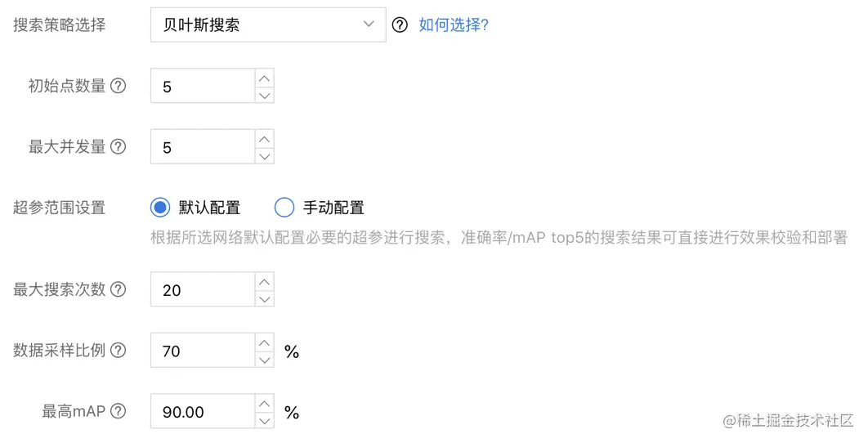Decrease 最高mAP with down arrow
Image resolution: width=868 pixels, height=443 pixels.
[264, 420]
